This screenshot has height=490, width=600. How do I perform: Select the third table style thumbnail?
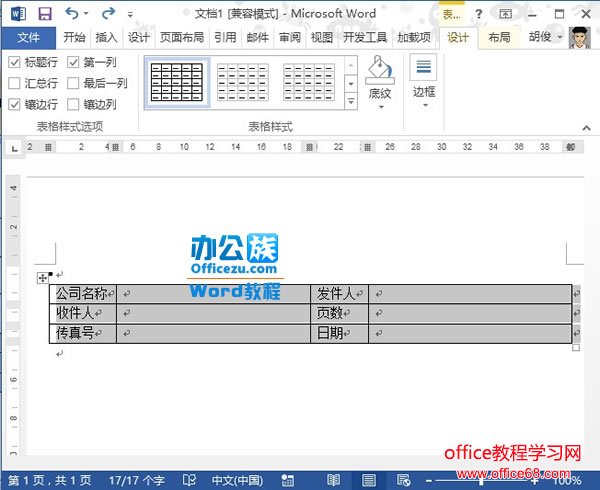click(x=309, y=82)
